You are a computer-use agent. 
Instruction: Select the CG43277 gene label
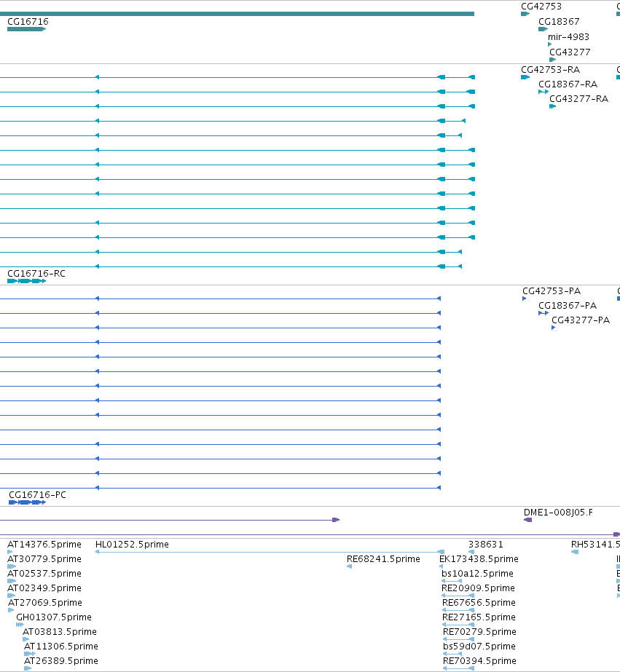570,52
